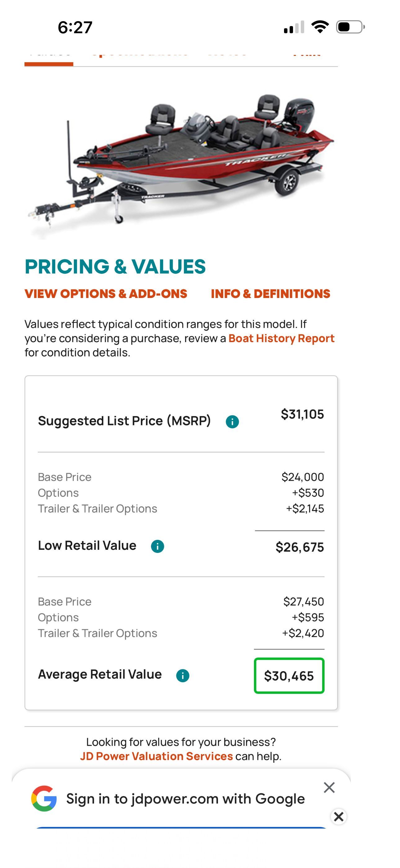
Task: Switch to the partially hidden Specifications tab
Action: click(x=140, y=54)
